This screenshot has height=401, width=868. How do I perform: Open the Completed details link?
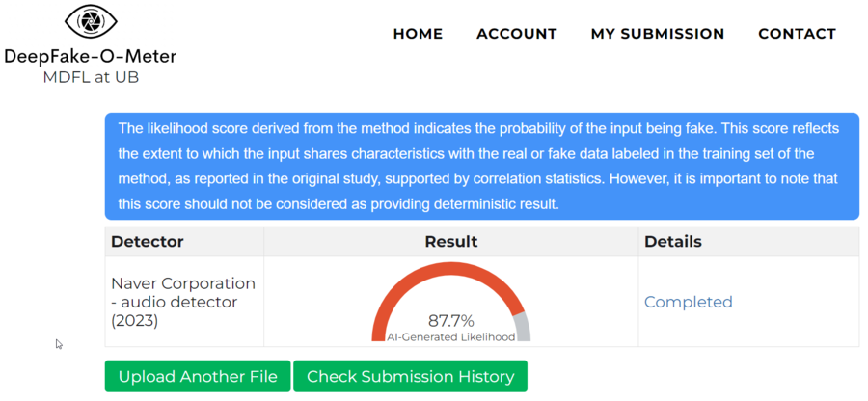pyautogui.click(x=689, y=302)
